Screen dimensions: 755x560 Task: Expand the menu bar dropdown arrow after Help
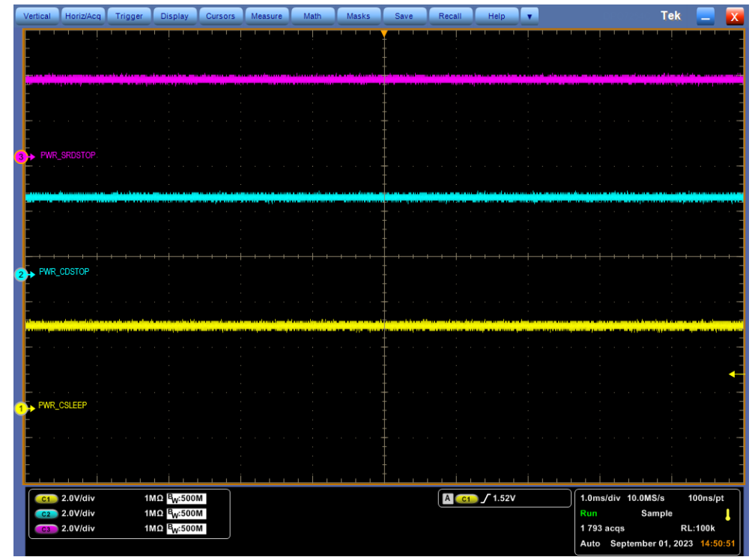[x=530, y=16]
